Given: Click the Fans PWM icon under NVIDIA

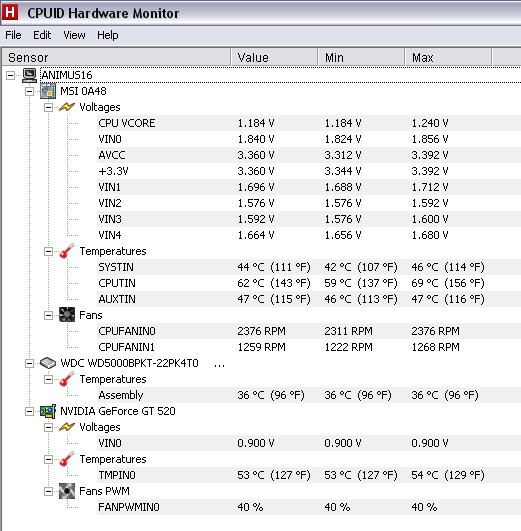Looking at the screenshot, I should coord(67,491).
